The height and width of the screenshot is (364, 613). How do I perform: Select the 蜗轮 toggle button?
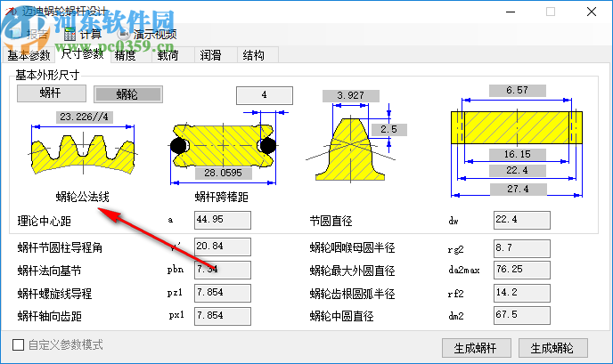click(128, 94)
